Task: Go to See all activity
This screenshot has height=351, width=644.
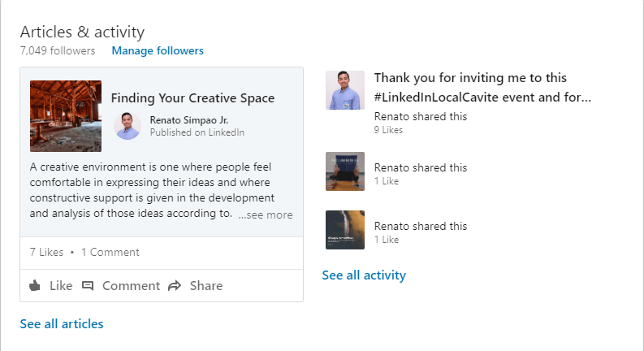Action: point(364,275)
